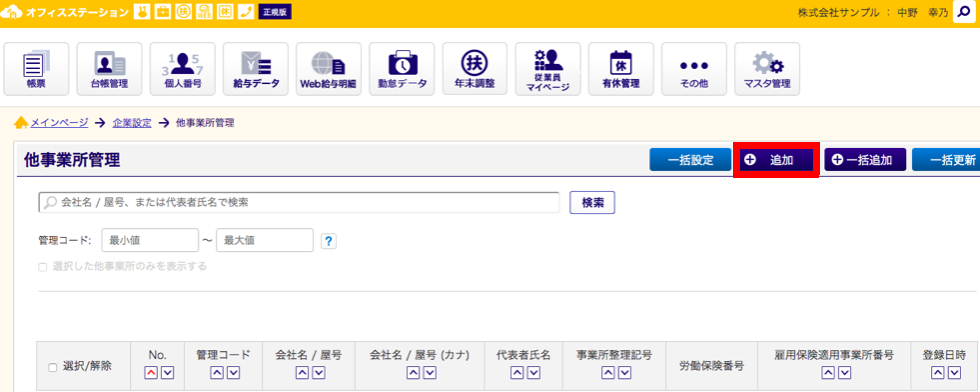The height and width of the screenshot is (392, 980).
Task: Open the 有休管理 menu
Action: click(621, 69)
